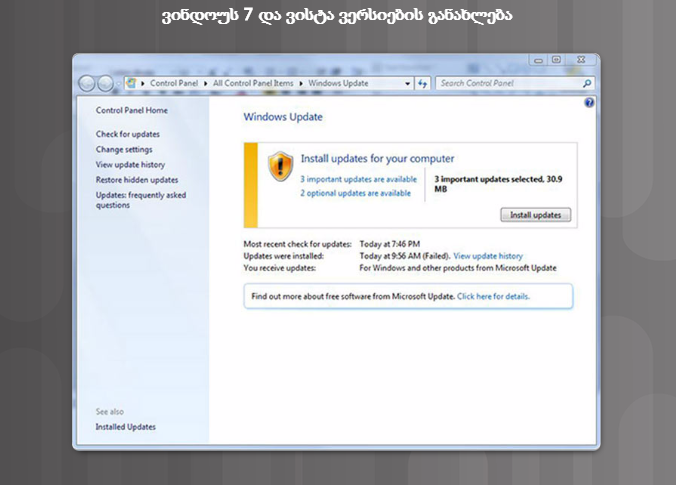Select All Control Panel Items breadcrumb
Screen dimensions: 676x485
(x=254, y=84)
